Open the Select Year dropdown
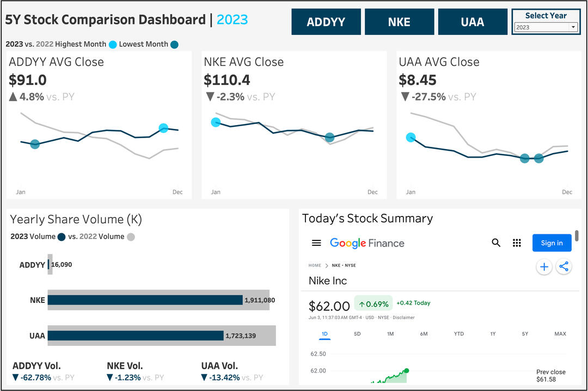588x391 pixels. (x=546, y=27)
